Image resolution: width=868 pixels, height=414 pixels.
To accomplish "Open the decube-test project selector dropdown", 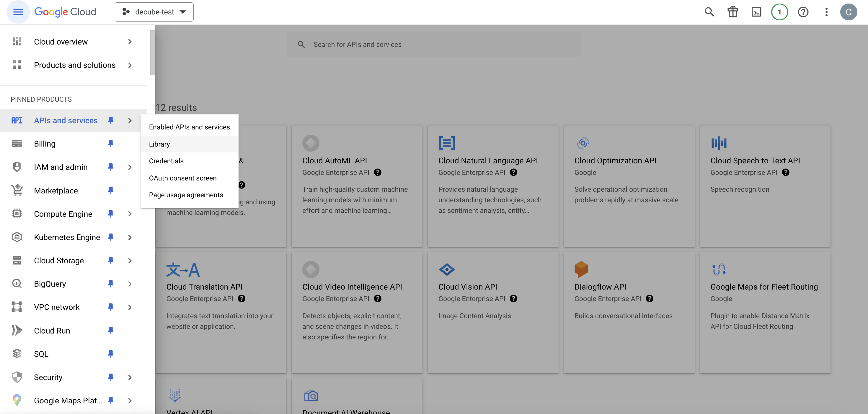I will tap(154, 12).
